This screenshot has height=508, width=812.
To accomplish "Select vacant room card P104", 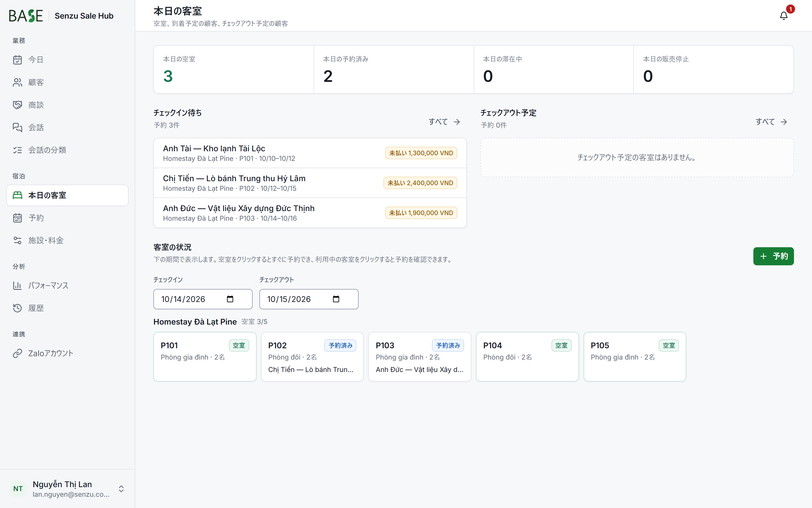I will tap(527, 357).
